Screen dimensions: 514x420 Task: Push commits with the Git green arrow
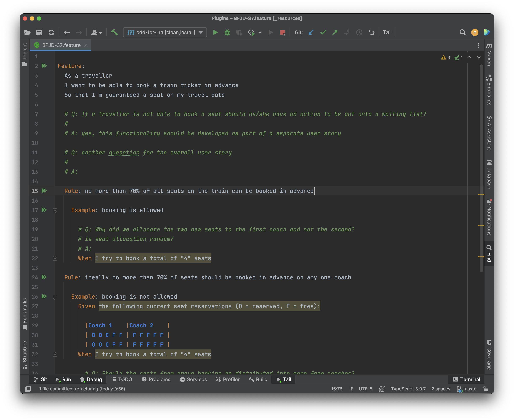click(x=335, y=32)
